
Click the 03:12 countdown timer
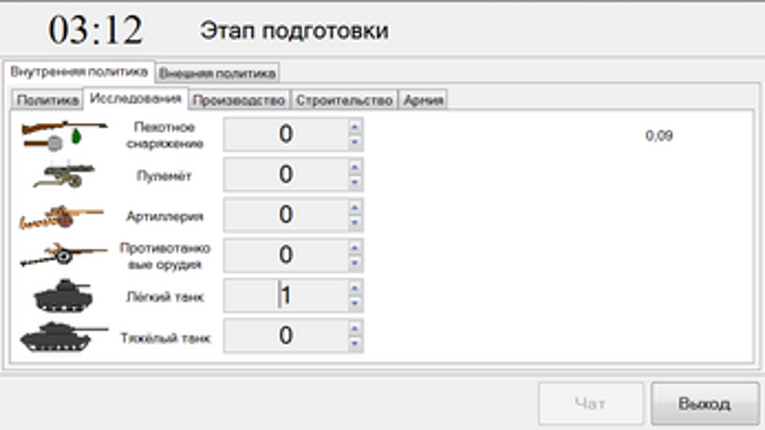point(96,30)
